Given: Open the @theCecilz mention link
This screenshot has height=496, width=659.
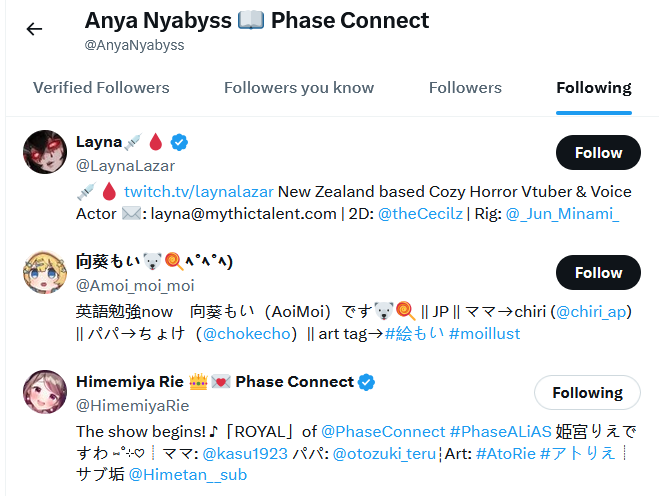Looking at the screenshot, I should [x=420, y=214].
